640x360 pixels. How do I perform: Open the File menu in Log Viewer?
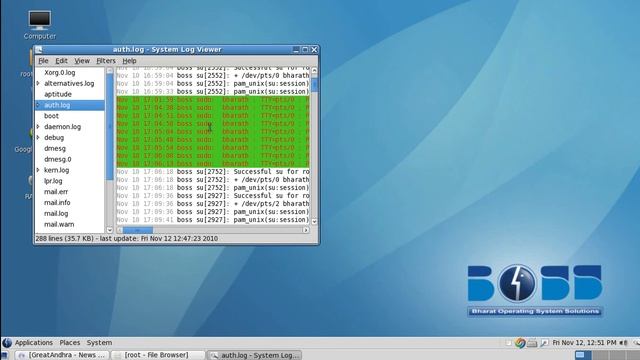click(43, 61)
